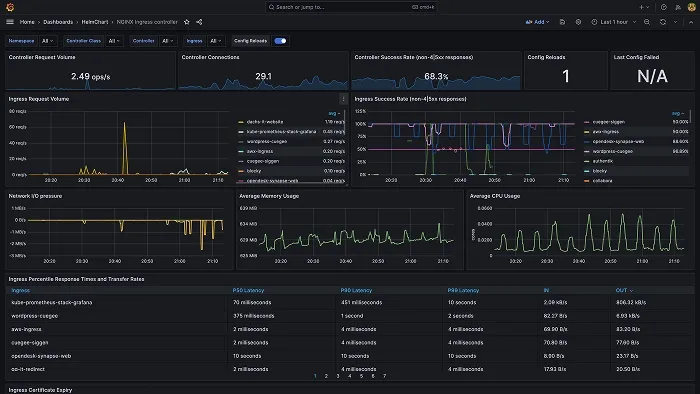Open the user profile avatar
Viewport: 700px width, 394px height.
692,7
